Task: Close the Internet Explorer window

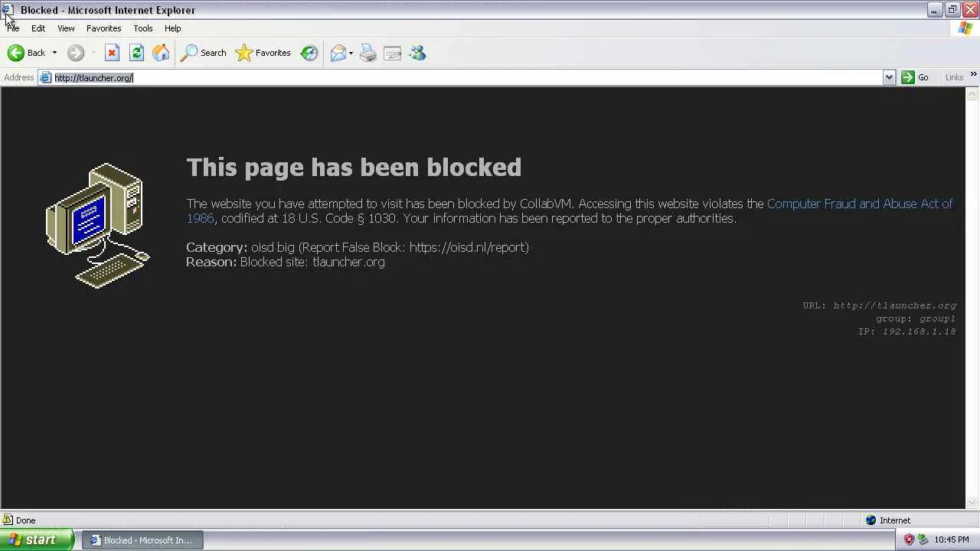Action: [x=969, y=10]
